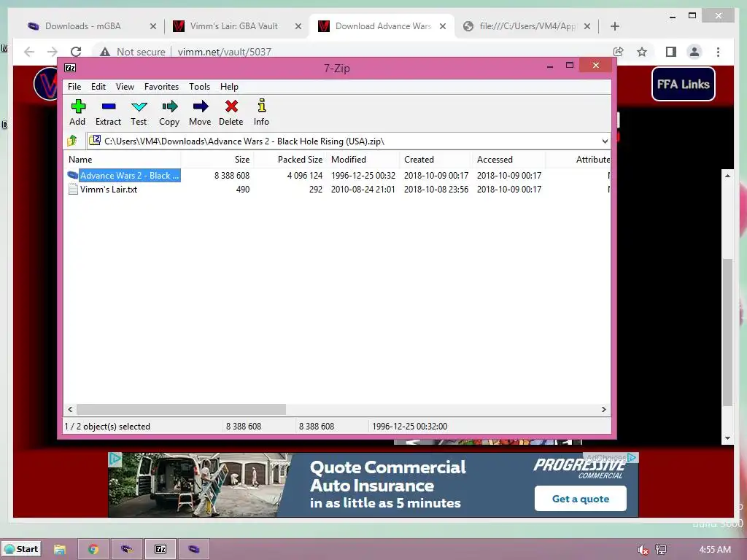Go back in Chrome
The image size is (747, 560).
[x=29, y=52]
